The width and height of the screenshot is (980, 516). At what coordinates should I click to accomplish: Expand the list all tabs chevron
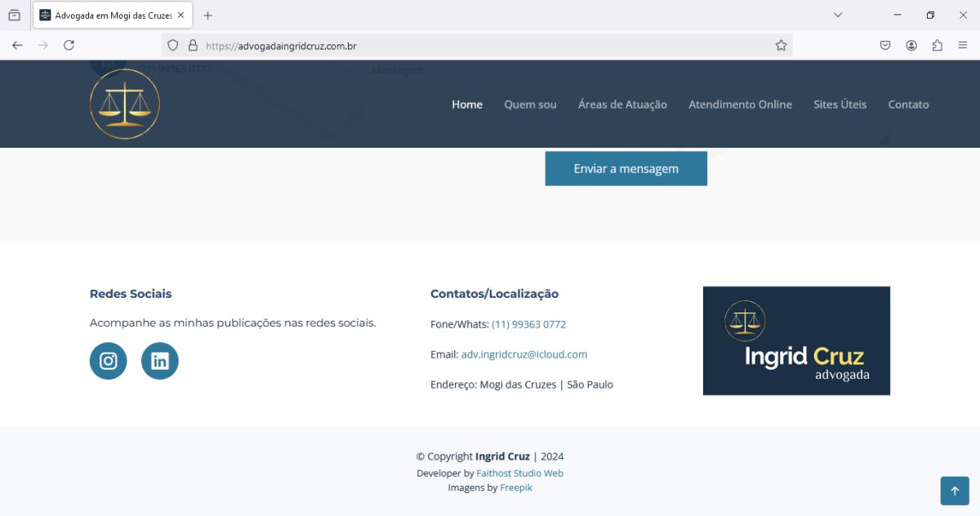[838, 16]
